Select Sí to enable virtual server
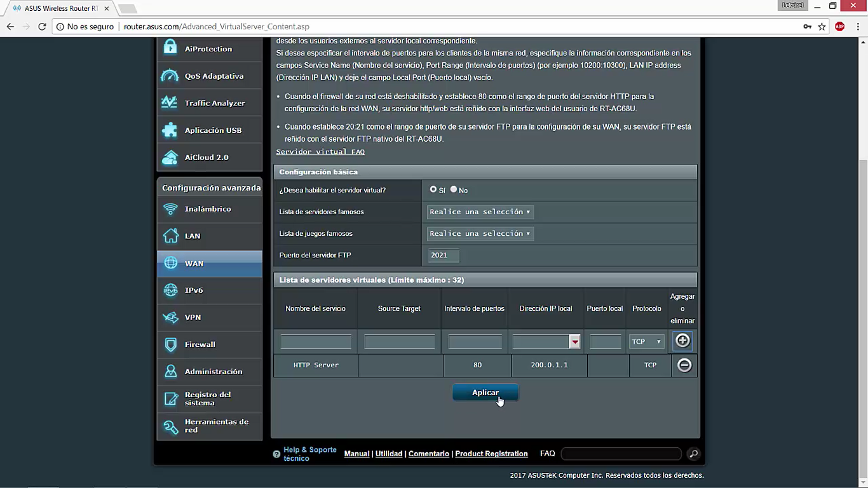Screen dimensions: 868x488 tap(433, 189)
